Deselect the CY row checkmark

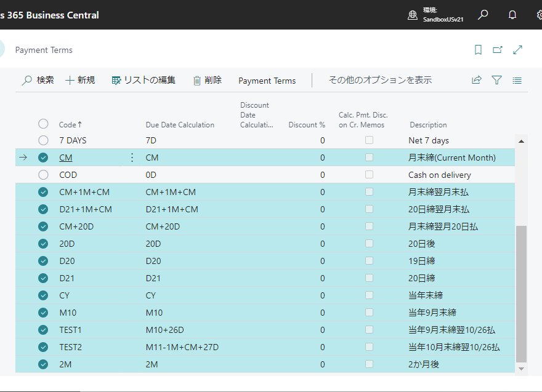[x=43, y=295]
